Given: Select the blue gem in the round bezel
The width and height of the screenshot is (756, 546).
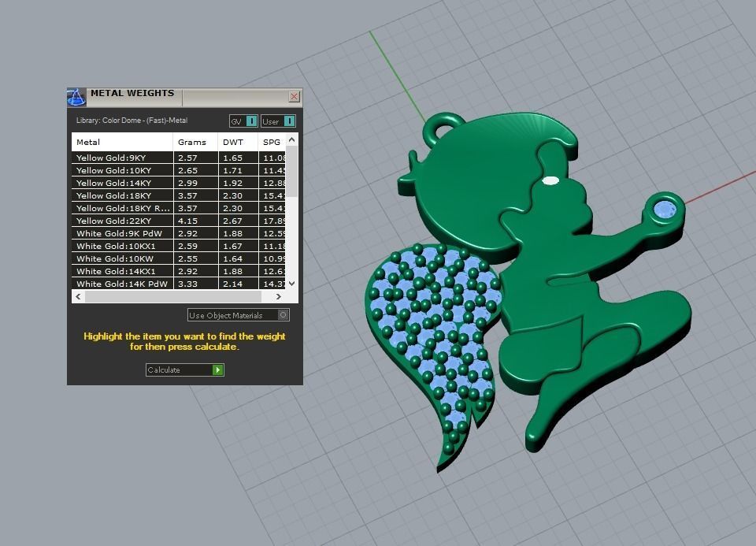Looking at the screenshot, I should tap(665, 210).
